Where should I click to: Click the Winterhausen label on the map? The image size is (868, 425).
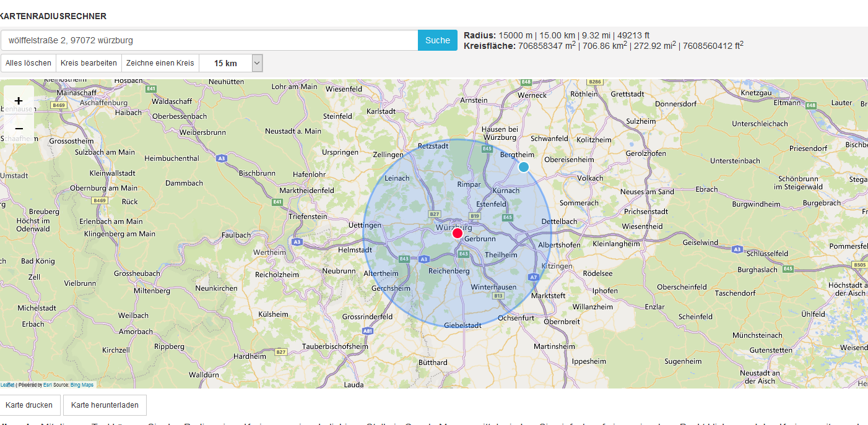point(493,287)
